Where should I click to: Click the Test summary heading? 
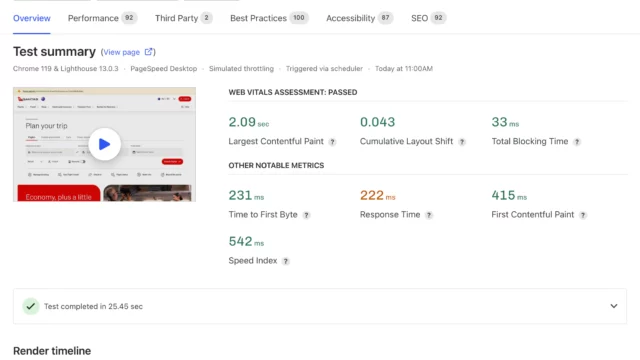(x=54, y=51)
